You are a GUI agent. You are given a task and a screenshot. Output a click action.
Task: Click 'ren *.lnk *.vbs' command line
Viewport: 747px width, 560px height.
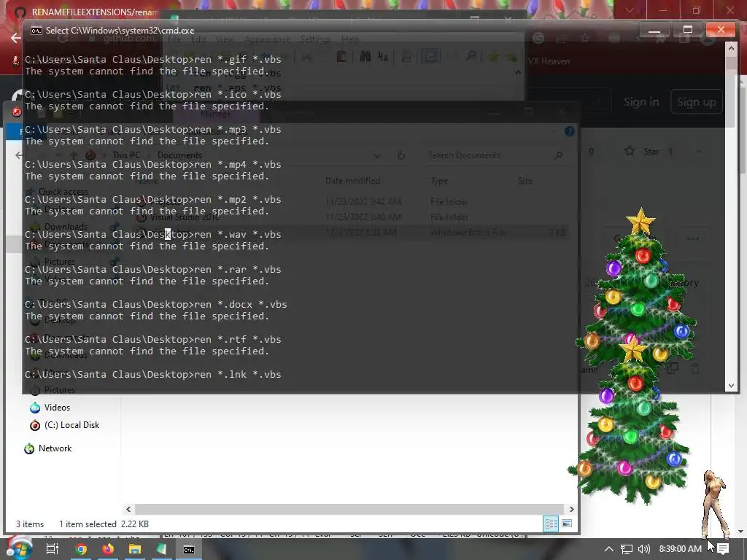pos(238,375)
